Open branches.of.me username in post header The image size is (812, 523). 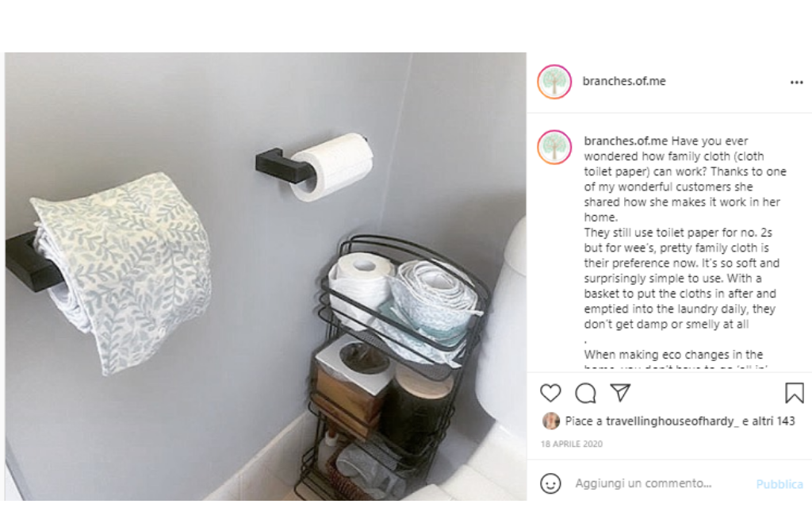point(624,81)
